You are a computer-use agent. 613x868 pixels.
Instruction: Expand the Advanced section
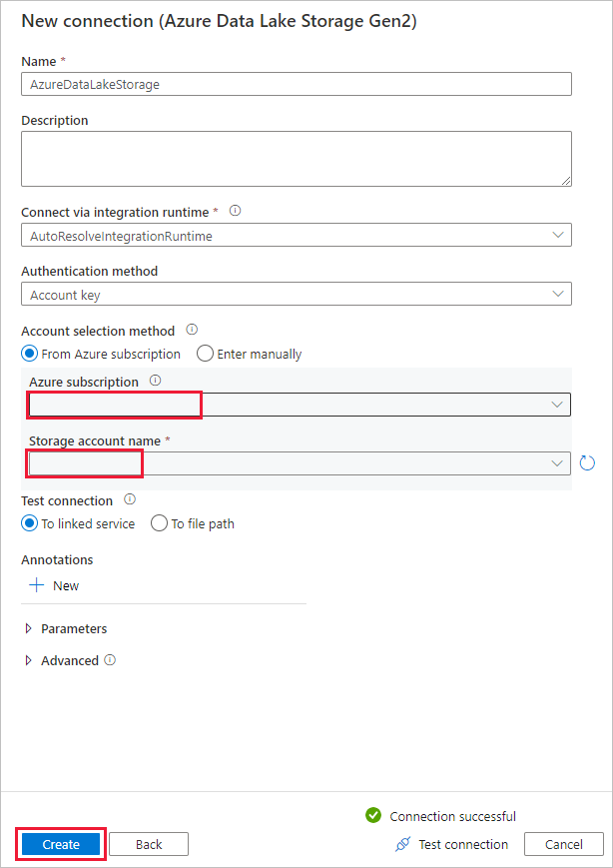tap(62, 660)
